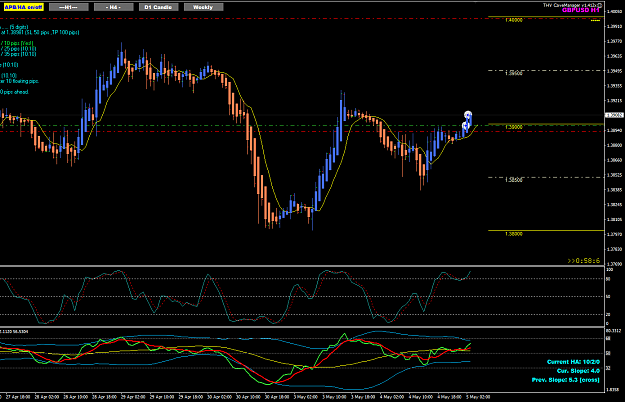Click the 27 Apr 18:00 time axis label
The image size is (625, 402).
18,397
